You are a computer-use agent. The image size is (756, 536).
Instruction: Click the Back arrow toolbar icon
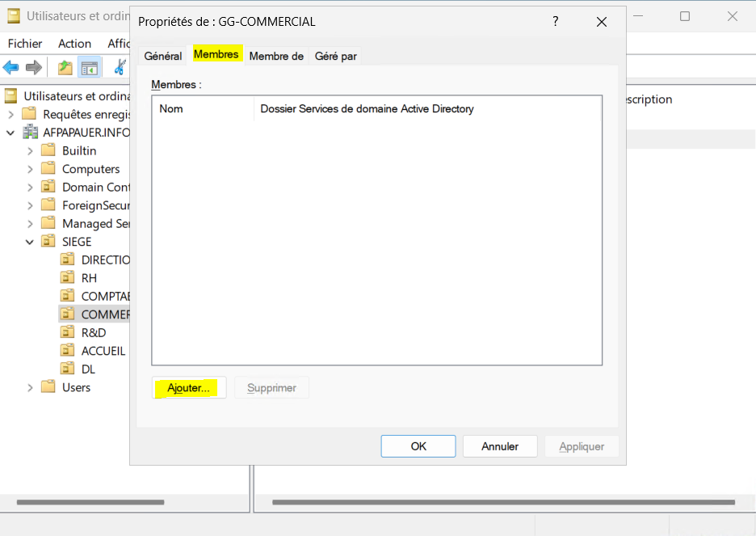point(11,68)
